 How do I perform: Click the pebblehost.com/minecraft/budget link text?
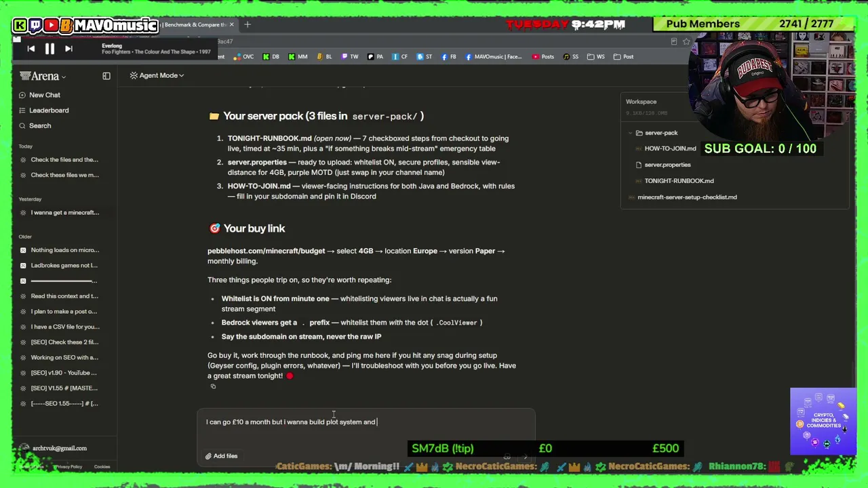[266, 251]
